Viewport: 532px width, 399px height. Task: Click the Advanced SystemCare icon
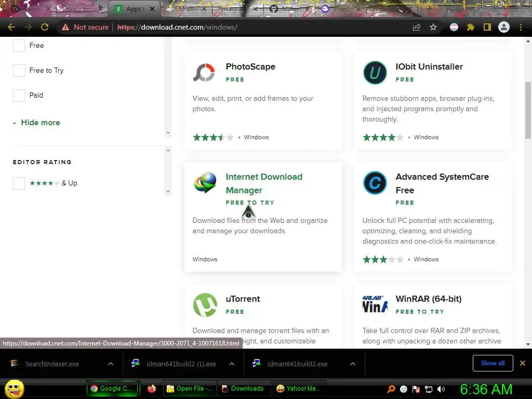(375, 182)
